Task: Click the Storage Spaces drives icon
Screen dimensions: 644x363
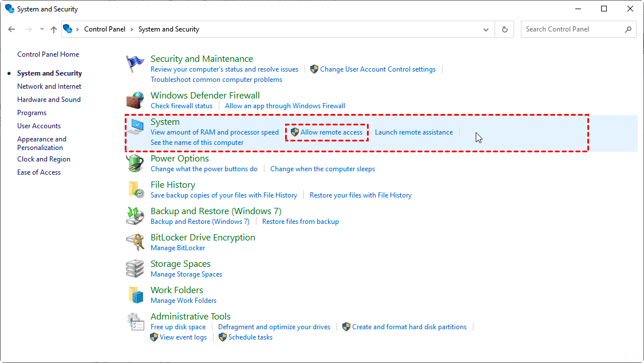Action: (135, 269)
